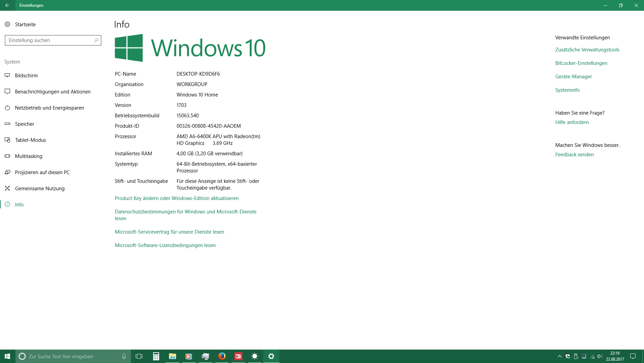Screen dimensions: 644x363
Task: Click Windows Defender shield tray icon
Action: pyautogui.click(x=567, y=356)
